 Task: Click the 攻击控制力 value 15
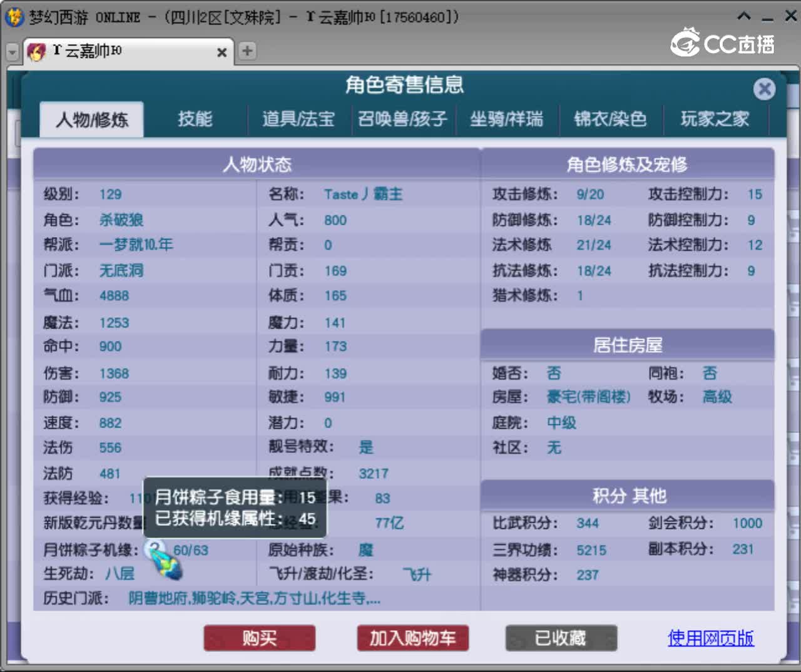coord(755,195)
